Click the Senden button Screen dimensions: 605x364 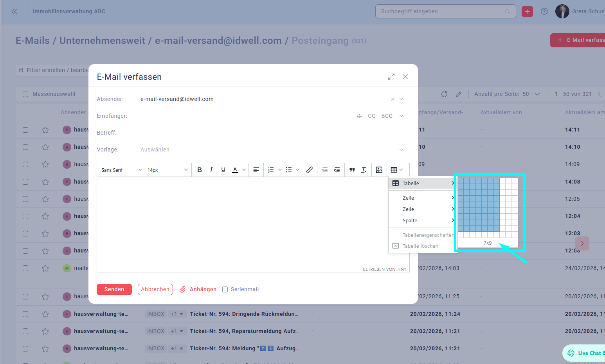click(114, 289)
